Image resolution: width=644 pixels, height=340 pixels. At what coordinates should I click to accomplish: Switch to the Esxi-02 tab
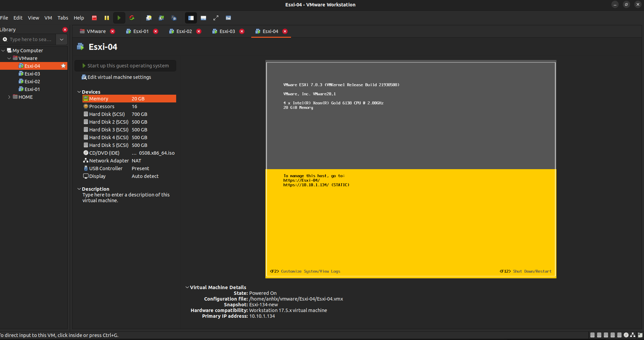(184, 31)
